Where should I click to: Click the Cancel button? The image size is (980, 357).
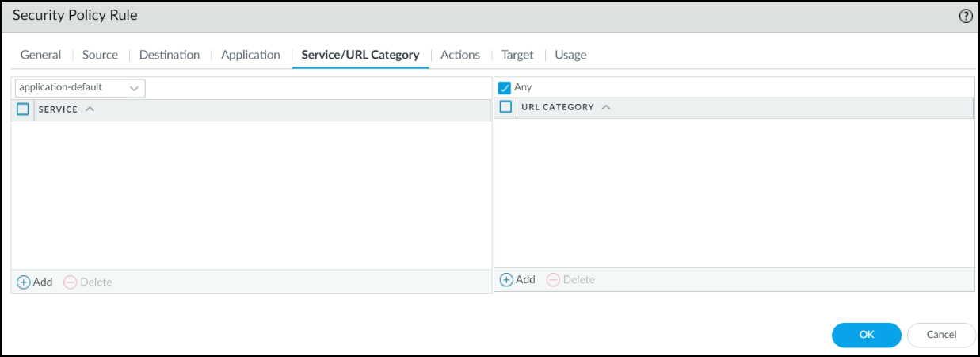click(941, 335)
